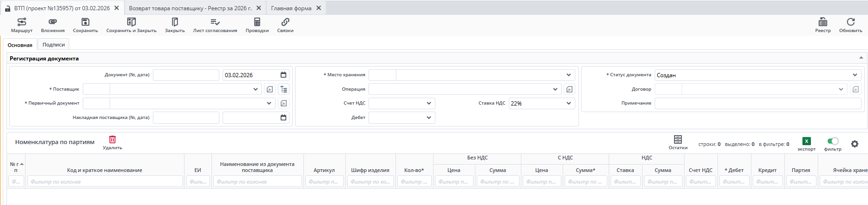Image resolution: width=868 pixels, height=205 pixels.
Task: Switch to the Подписи tab
Action: tap(53, 45)
